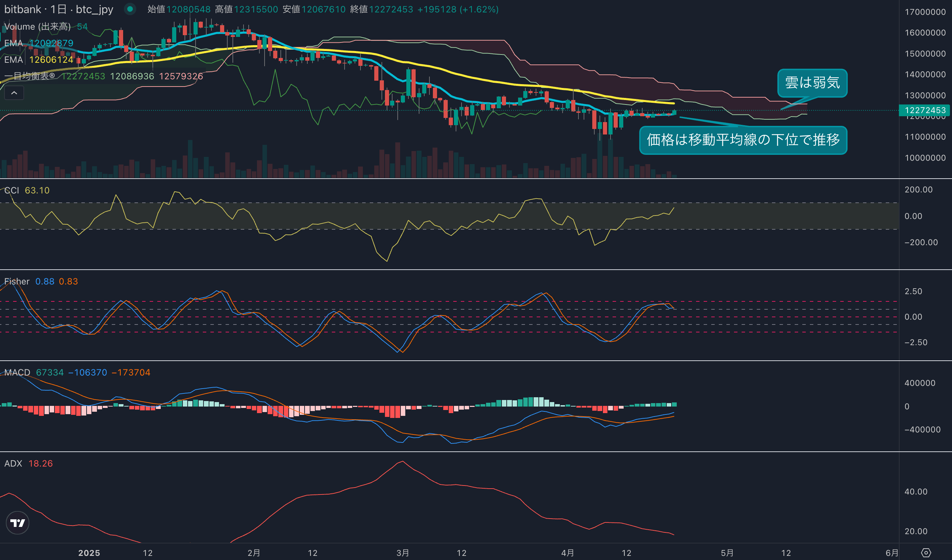
Task: Select the Volume (出来高) indicator legend
Action: (37, 27)
